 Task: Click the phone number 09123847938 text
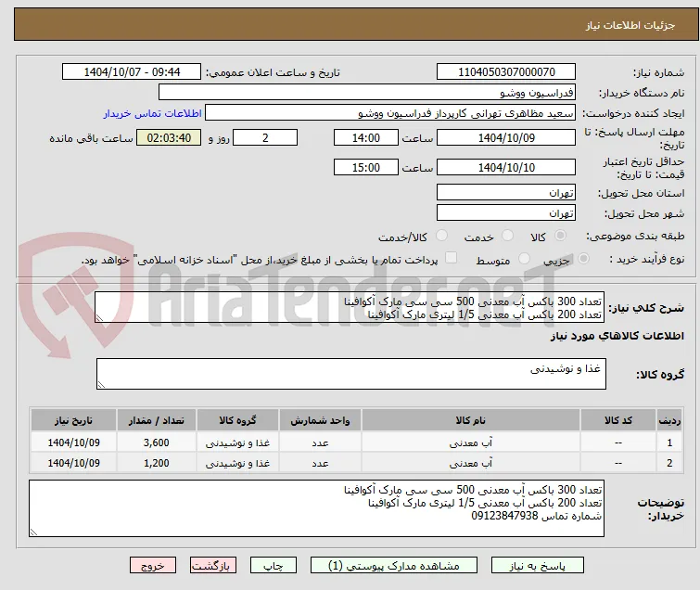click(x=505, y=517)
